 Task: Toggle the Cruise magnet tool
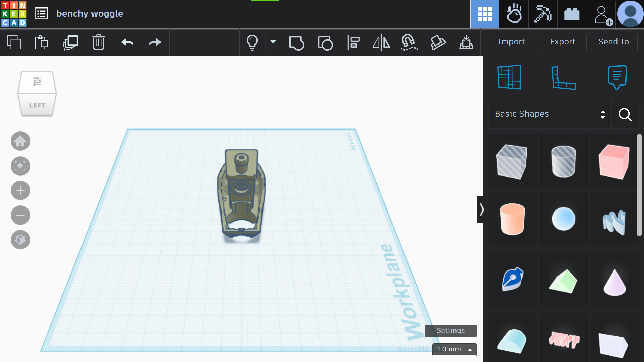409,43
